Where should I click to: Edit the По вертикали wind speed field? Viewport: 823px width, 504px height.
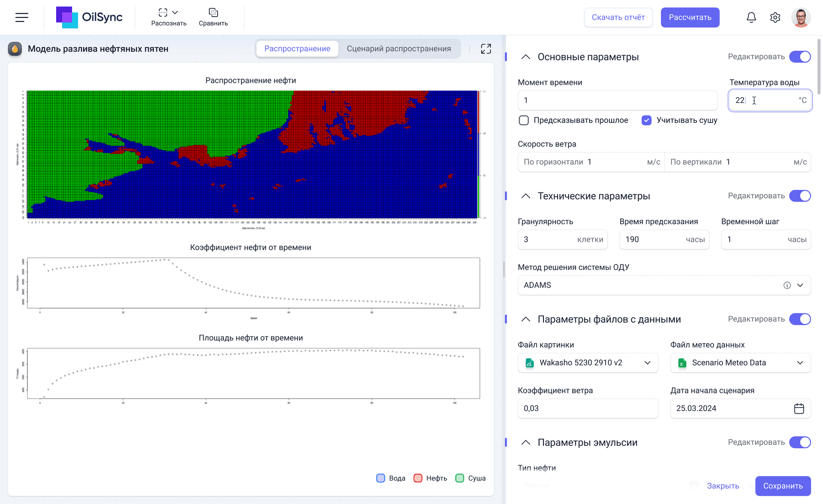[x=738, y=162]
